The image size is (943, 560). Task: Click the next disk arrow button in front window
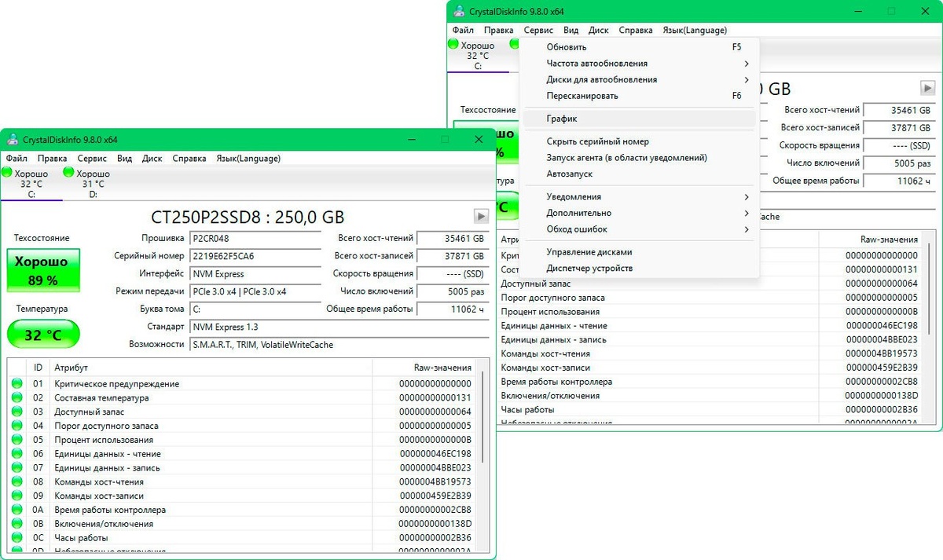481,216
